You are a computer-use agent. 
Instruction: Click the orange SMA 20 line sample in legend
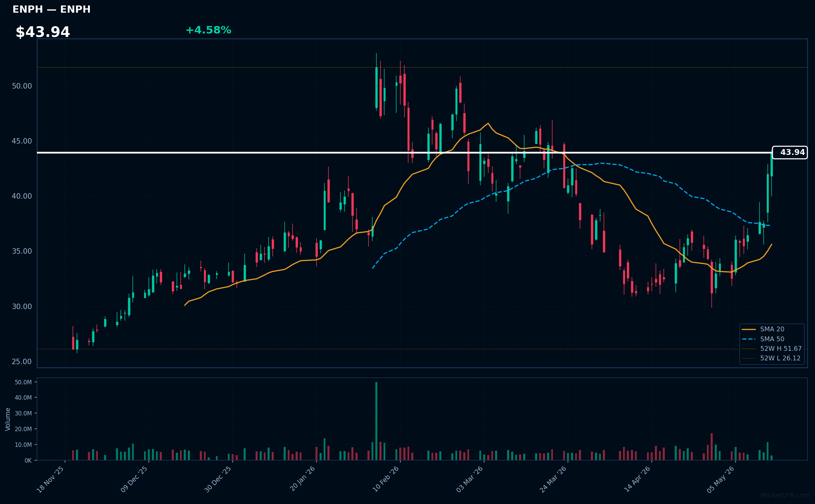click(749, 330)
